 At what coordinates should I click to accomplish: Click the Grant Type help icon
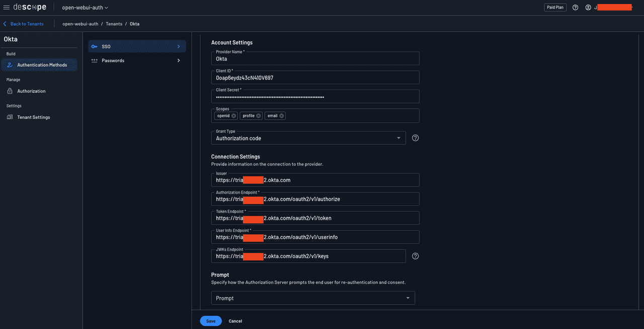(416, 138)
